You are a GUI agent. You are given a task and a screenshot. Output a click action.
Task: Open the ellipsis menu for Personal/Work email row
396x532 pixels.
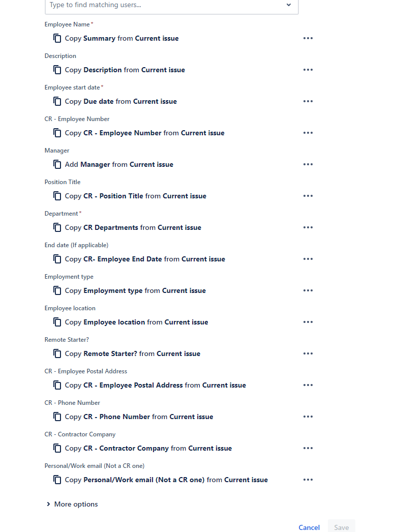[x=308, y=480]
